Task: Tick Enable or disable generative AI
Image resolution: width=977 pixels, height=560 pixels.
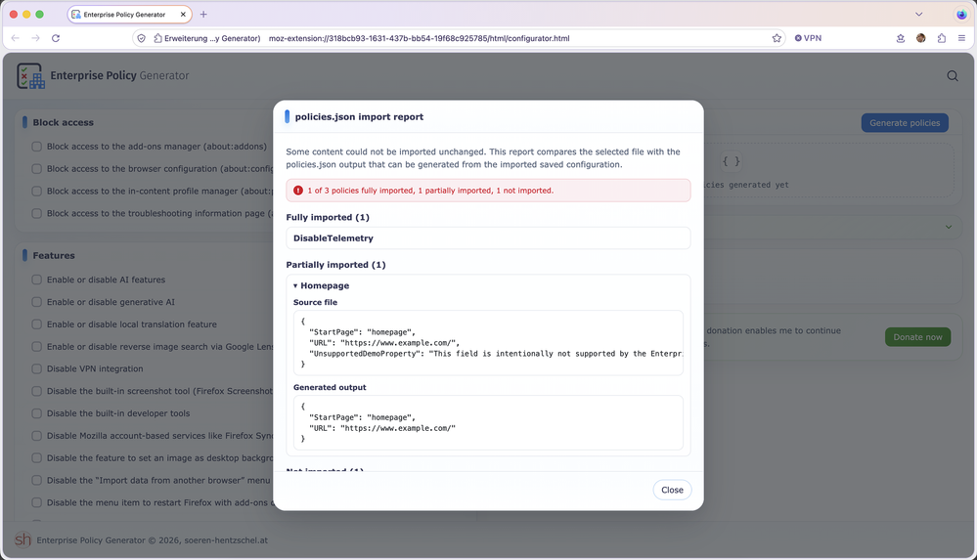Action: coord(37,302)
